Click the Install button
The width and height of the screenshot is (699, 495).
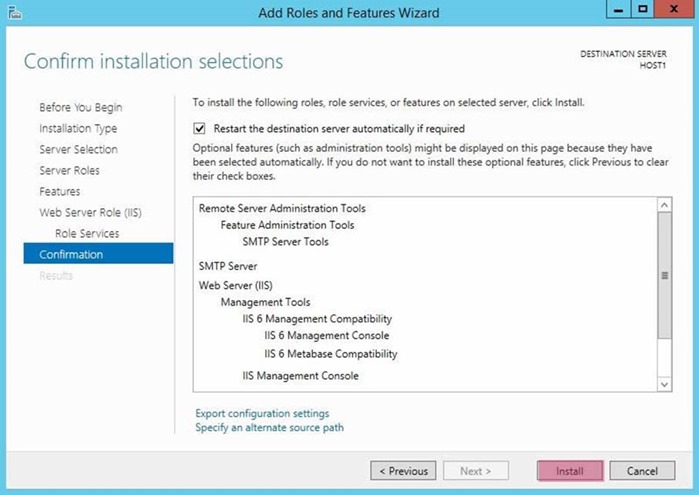tap(570, 471)
